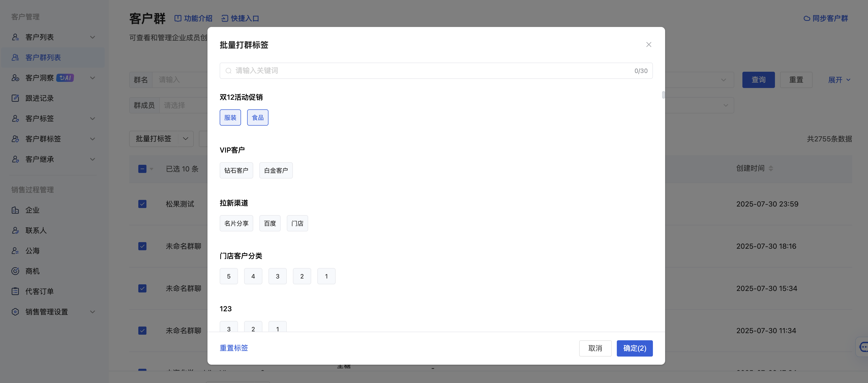This screenshot has height=383, width=868.
Task: Expand the 客户列表 menu chevron
Action: tap(92, 37)
